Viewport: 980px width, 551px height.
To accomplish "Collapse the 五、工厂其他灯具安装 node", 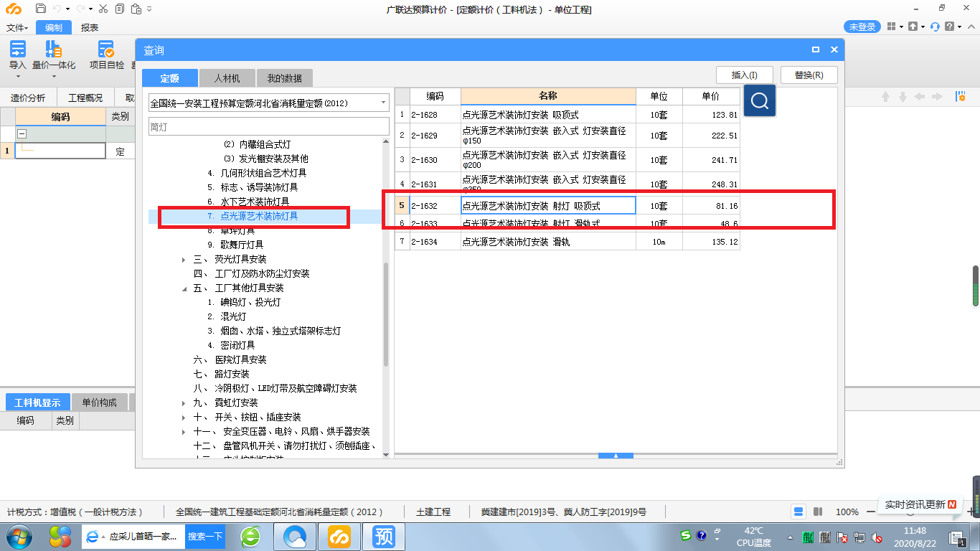I will click(x=184, y=288).
